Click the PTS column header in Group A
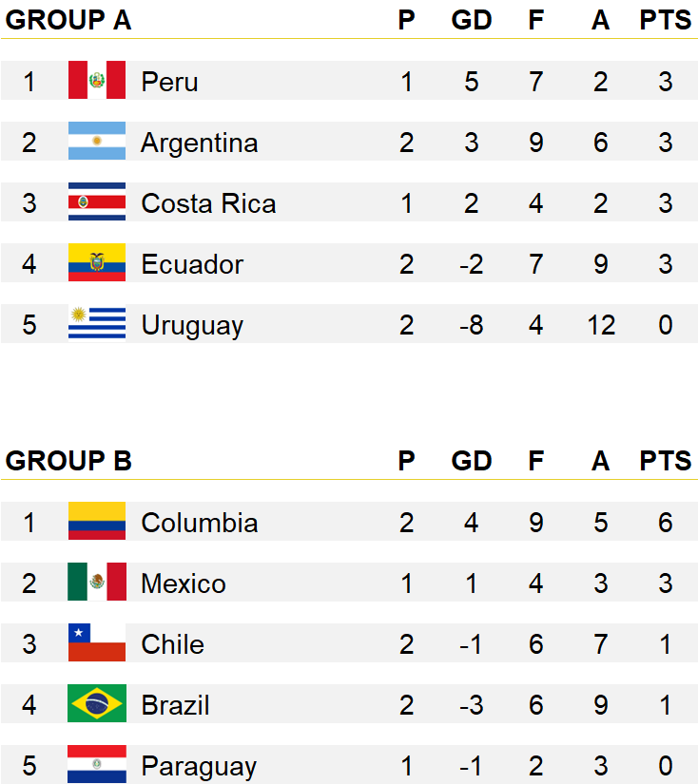Image resolution: width=698 pixels, height=784 pixels. pos(665,20)
